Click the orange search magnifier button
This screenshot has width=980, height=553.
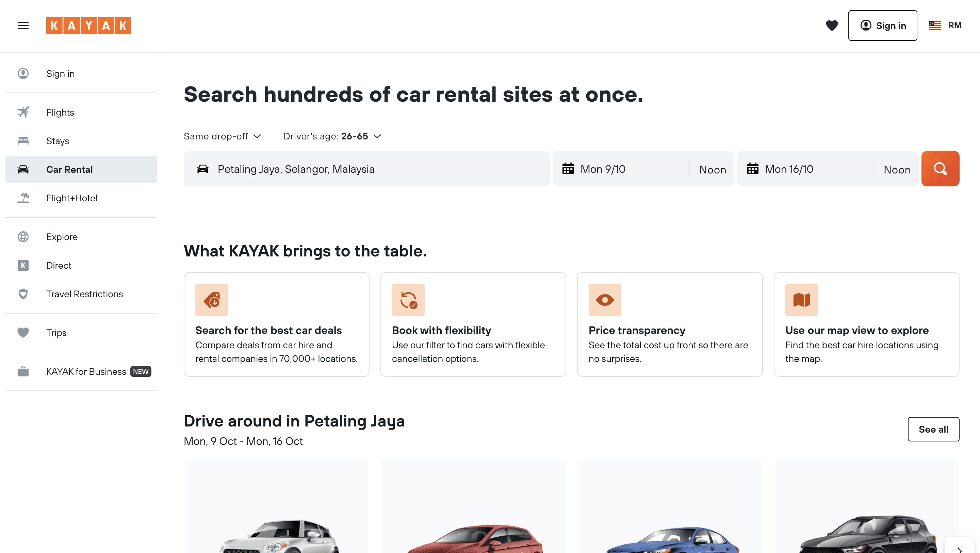tap(940, 168)
